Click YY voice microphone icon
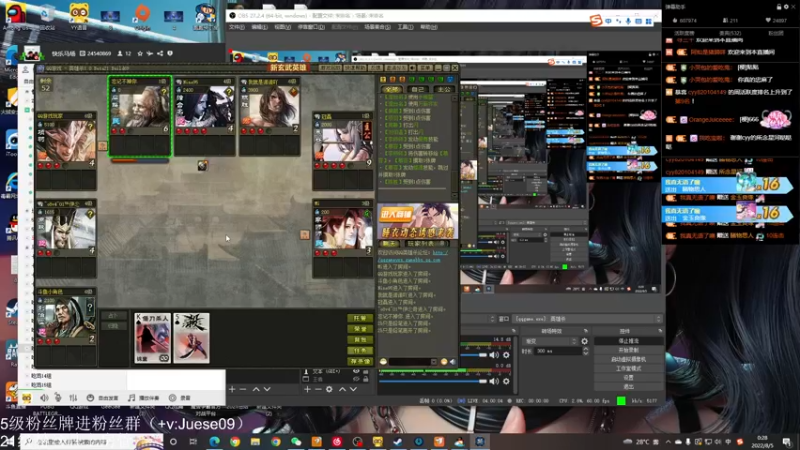The height and width of the screenshot is (450, 800). tap(58, 397)
